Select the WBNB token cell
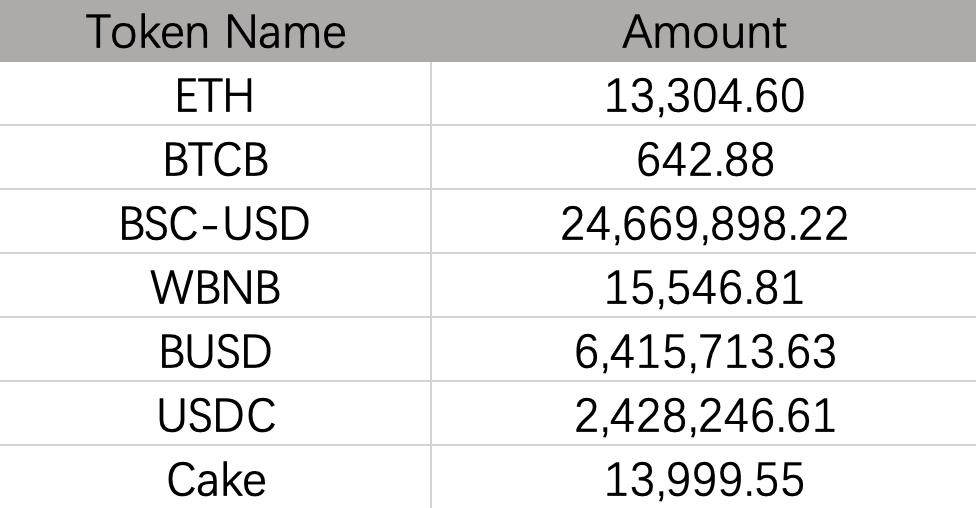 coord(215,287)
